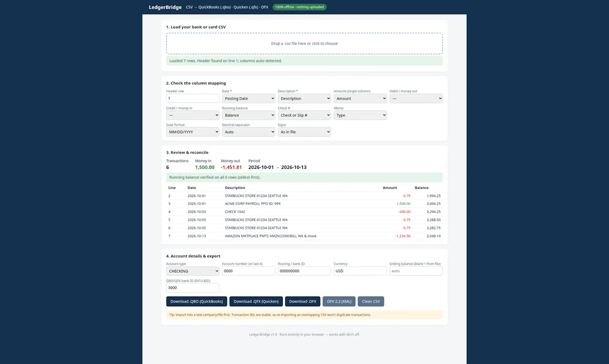Click the -1,234.56 amount cell

(x=403, y=236)
